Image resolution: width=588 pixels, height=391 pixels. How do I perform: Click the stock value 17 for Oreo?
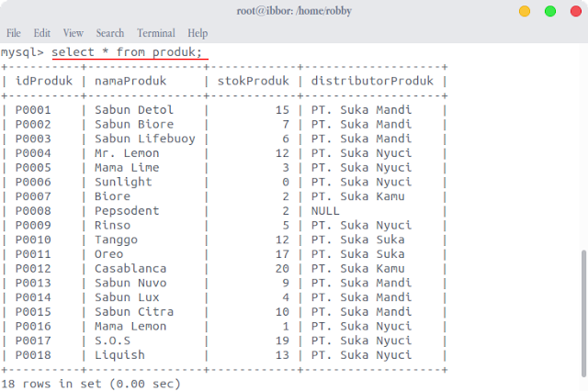(282, 254)
